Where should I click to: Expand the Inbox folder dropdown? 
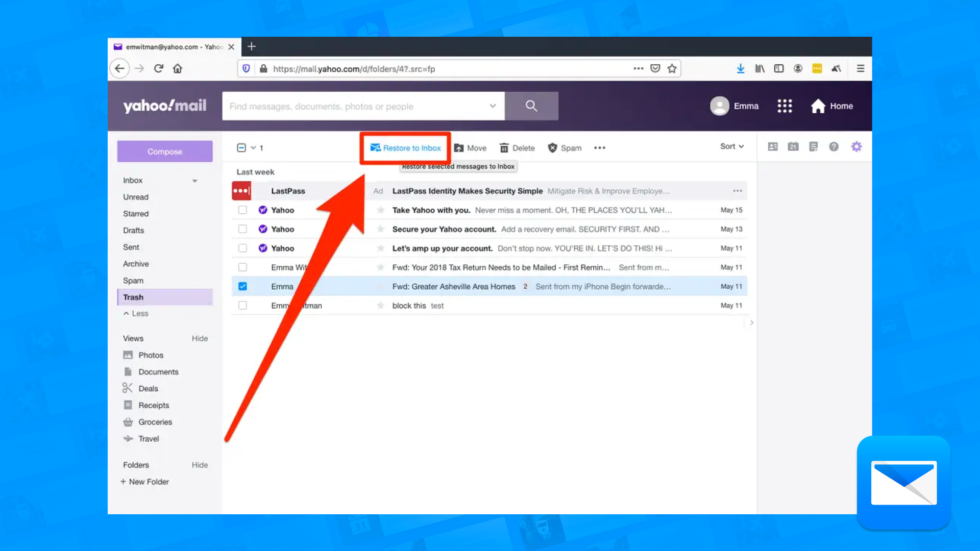(x=195, y=180)
